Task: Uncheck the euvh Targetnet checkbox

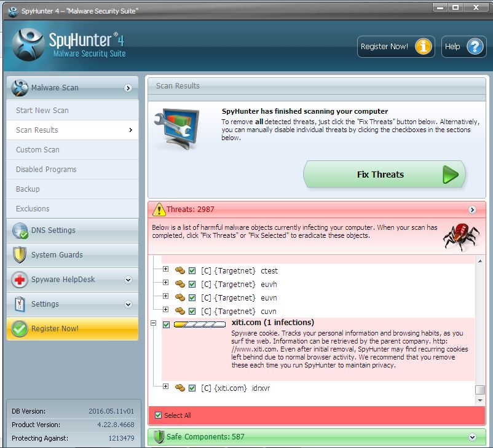Action: [192, 284]
